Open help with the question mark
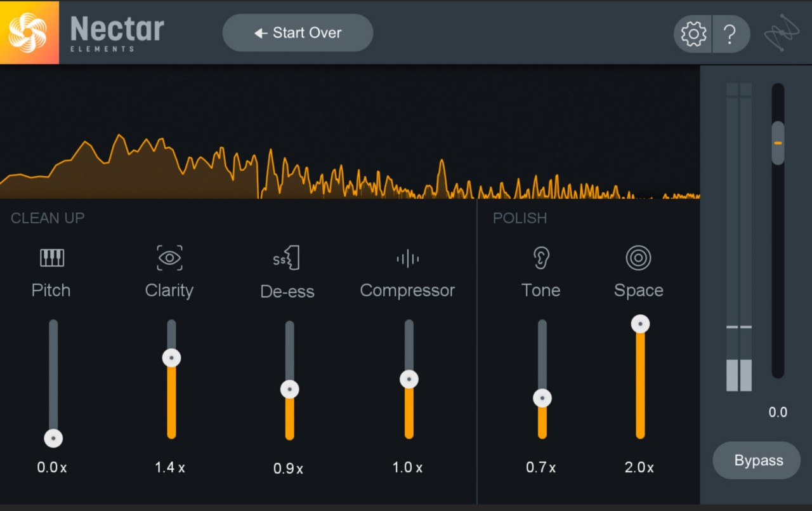This screenshot has width=812, height=511. tap(731, 34)
